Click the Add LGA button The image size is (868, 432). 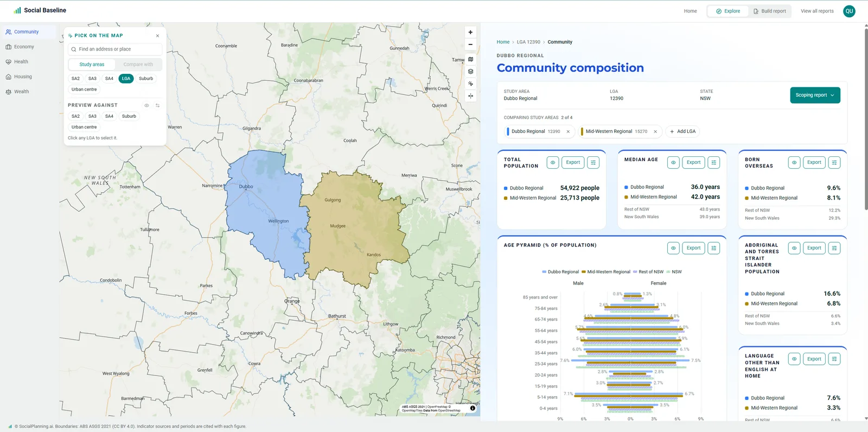pyautogui.click(x=682, y=131)
